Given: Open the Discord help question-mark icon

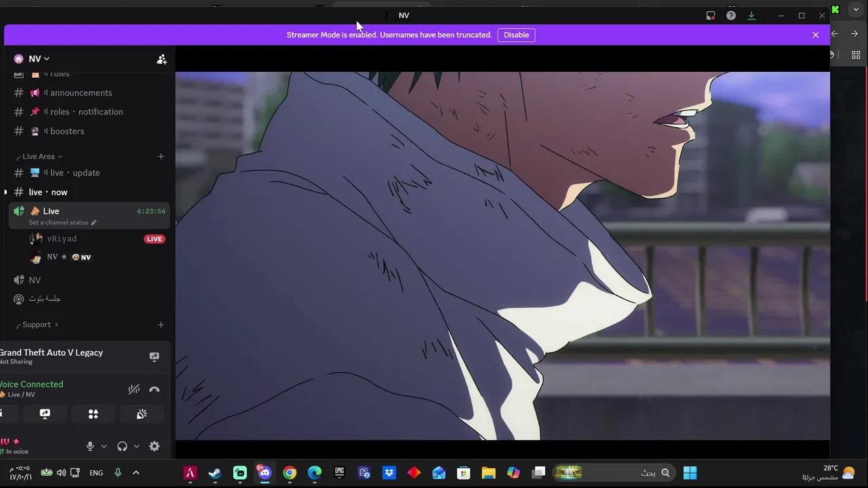Looking at the screenshot, I should tap(731, 16).
